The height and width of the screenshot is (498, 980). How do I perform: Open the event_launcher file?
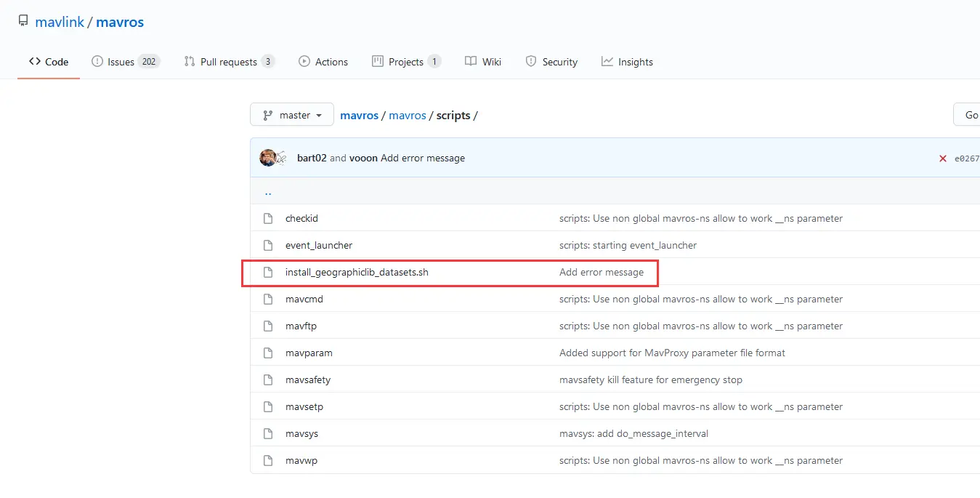(319, 245)
